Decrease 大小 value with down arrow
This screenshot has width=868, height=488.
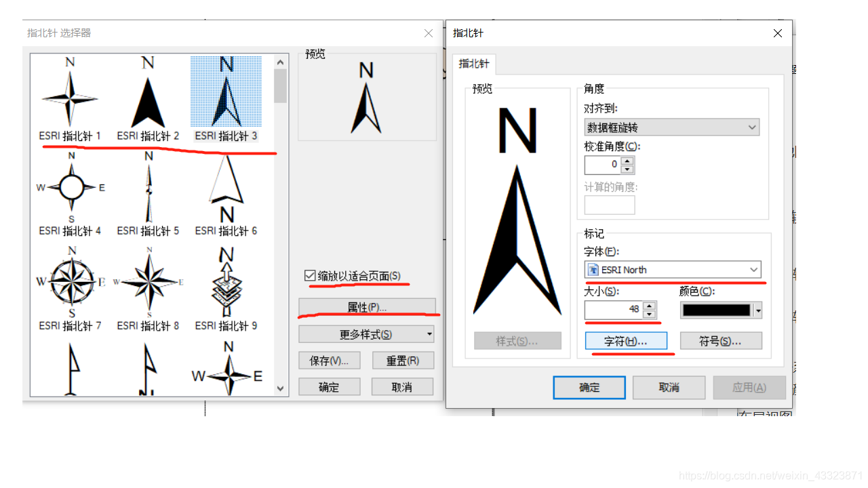point(649,314)
